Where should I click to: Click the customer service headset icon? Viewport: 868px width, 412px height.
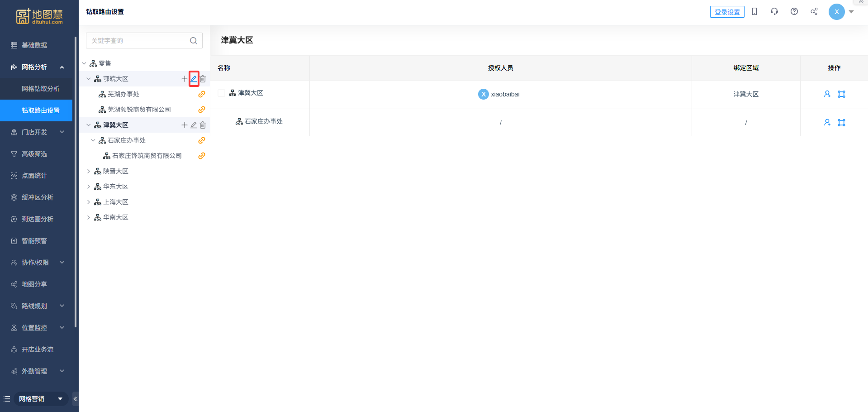(774, 12)
